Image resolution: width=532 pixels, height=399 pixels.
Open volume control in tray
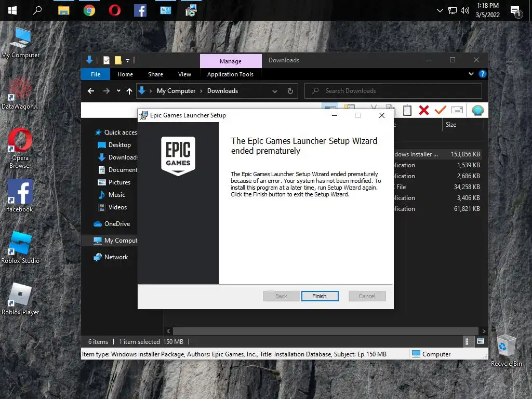click(465, 10)
